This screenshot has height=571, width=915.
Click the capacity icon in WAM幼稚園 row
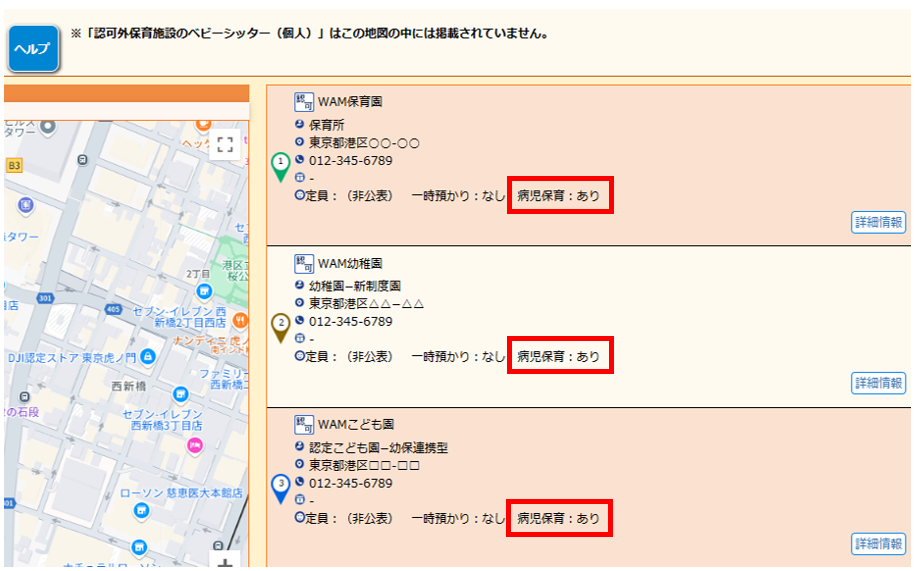pyautogui.click(x=299, y=356)
